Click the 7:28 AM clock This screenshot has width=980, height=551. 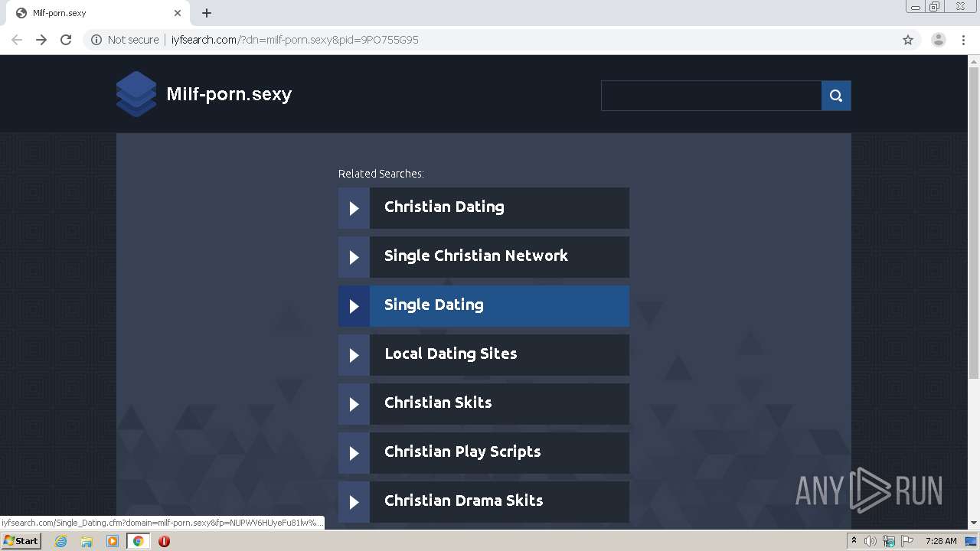point(941,541)
